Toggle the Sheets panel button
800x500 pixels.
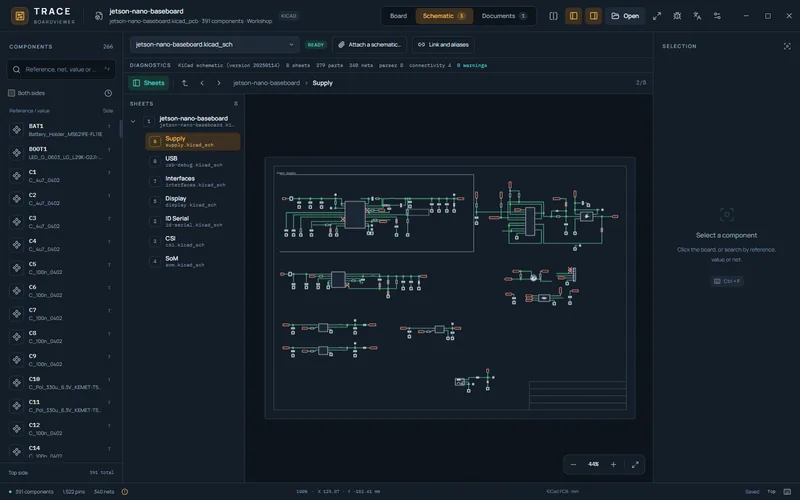(148, 83)
